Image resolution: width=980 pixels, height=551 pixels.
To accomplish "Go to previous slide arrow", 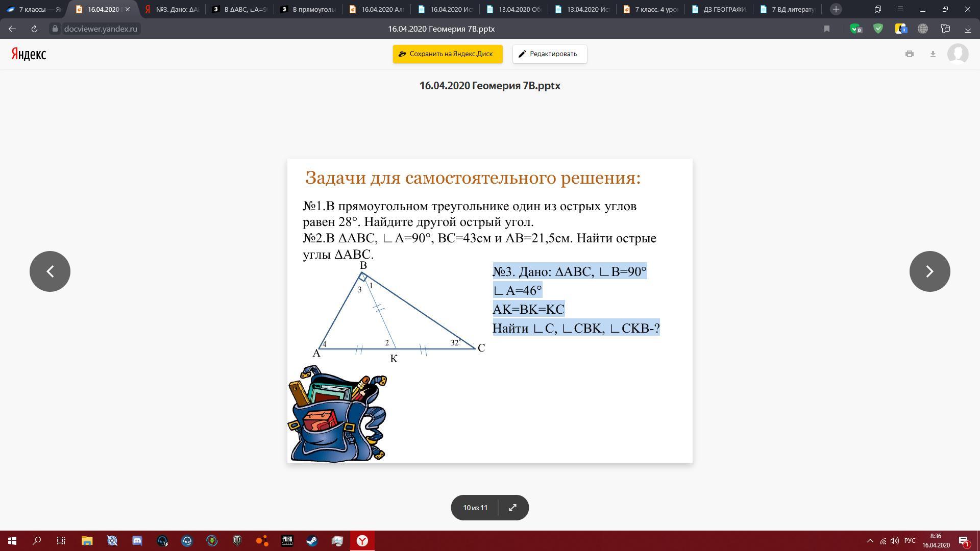I will point(50,271).
